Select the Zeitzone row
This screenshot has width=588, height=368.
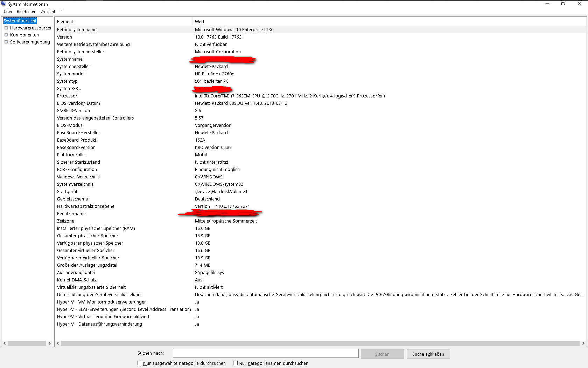tap(320, 221)
